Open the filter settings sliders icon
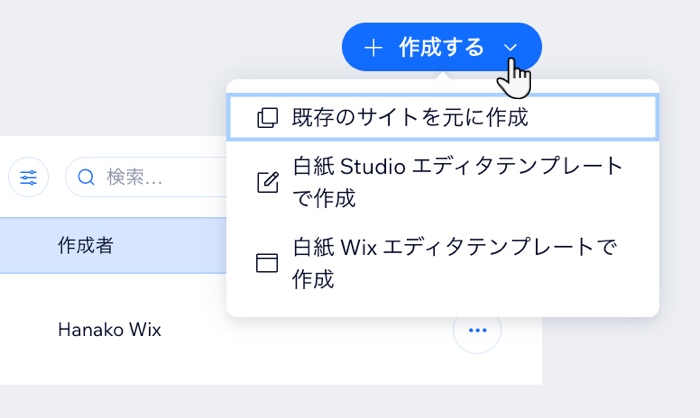The image size is (700, 418). (28, 178)
